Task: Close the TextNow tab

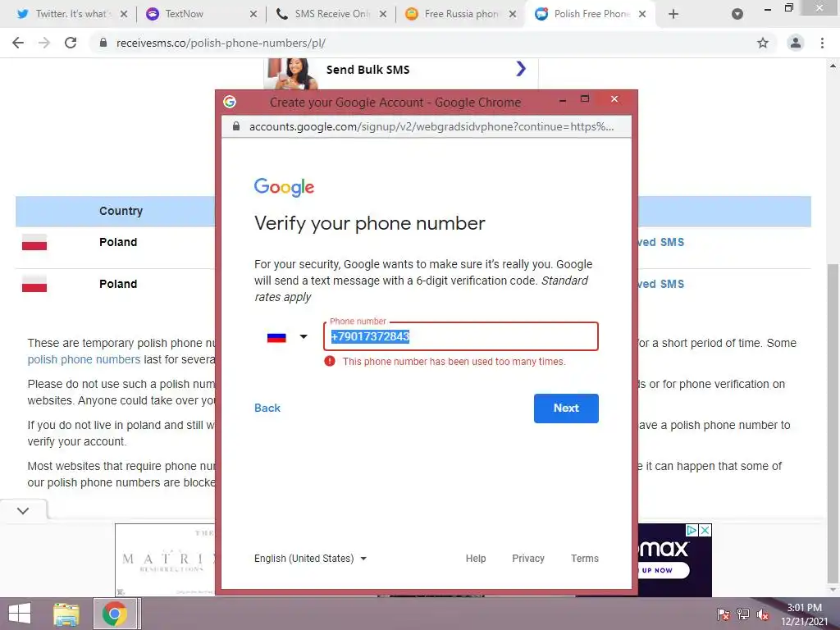Action: click(x=253, y=14)
